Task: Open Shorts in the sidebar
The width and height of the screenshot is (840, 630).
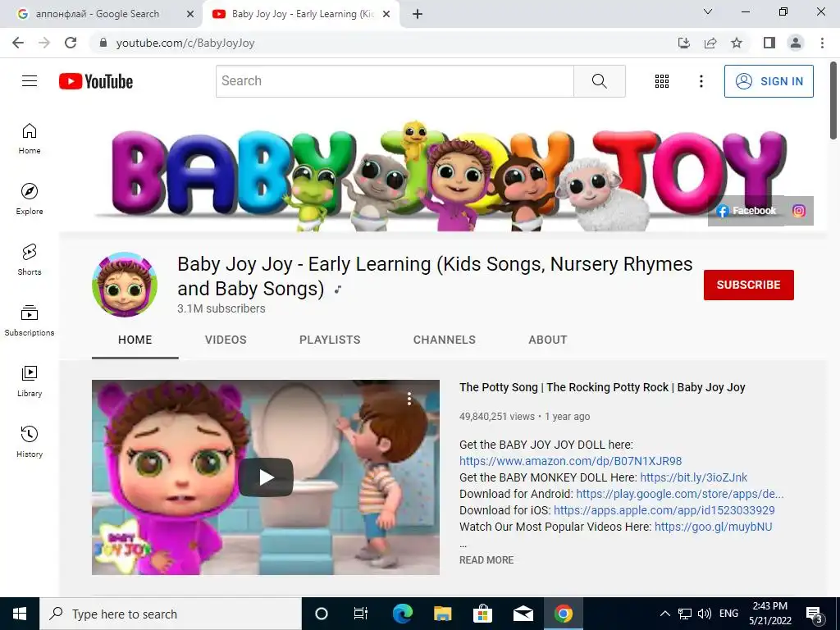Action: [30, 260]
